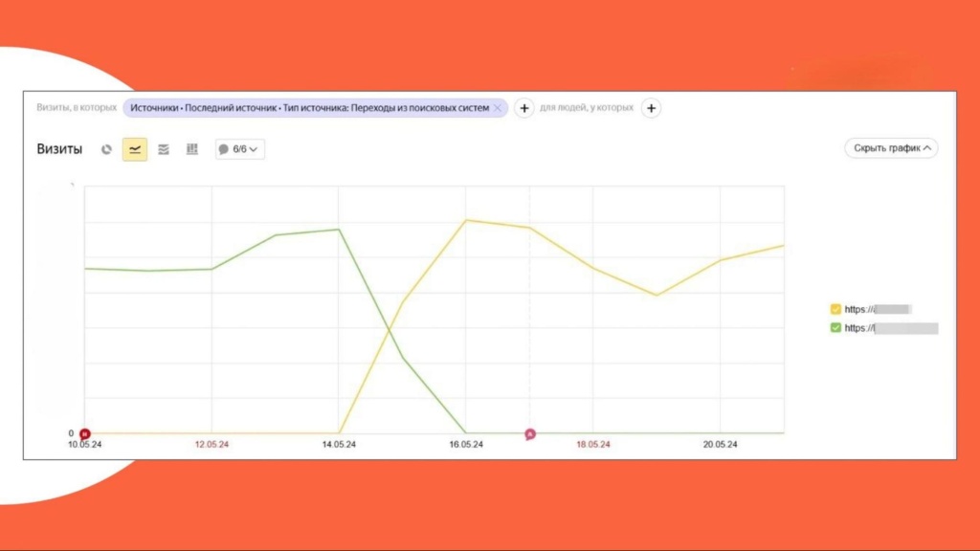Toggle the green series legend checkbox
Image resolution: width=980 pixels, height=551 pixels.
coord(835,328)
